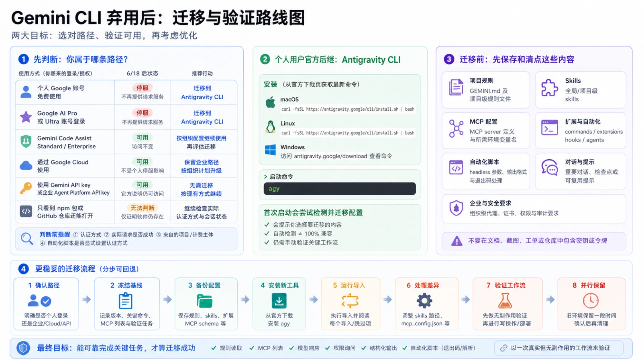Click the red 停服 badge in 个人 Google 账号 row

pos(142,88)
